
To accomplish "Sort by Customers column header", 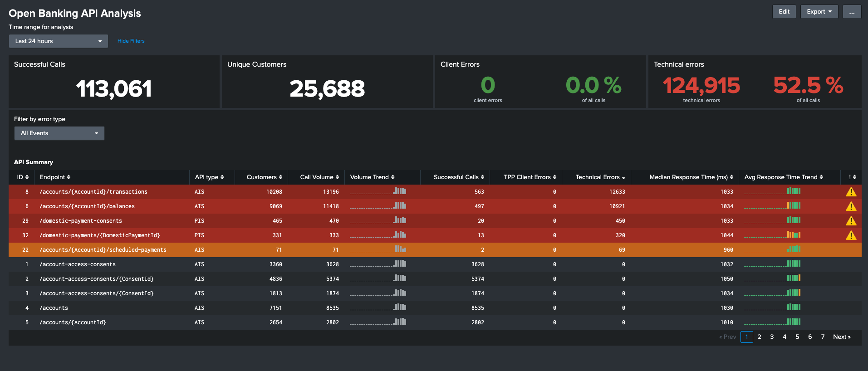I will click(264, 177).
